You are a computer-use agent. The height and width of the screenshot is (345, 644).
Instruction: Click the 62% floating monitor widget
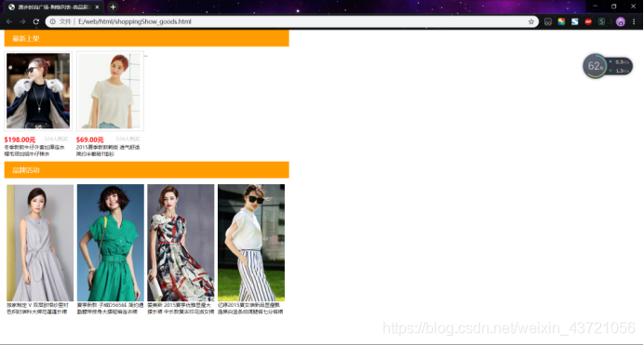[x=608, y=66]
